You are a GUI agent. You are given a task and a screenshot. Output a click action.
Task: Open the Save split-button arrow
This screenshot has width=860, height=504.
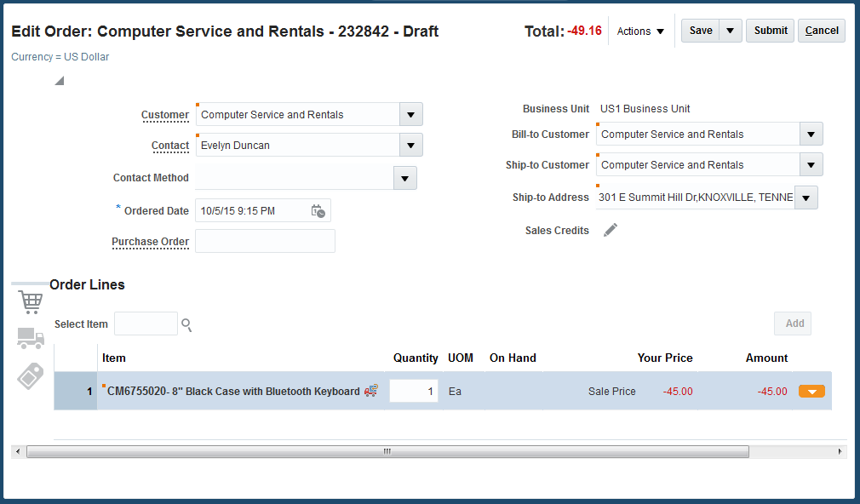click(729, 30)
